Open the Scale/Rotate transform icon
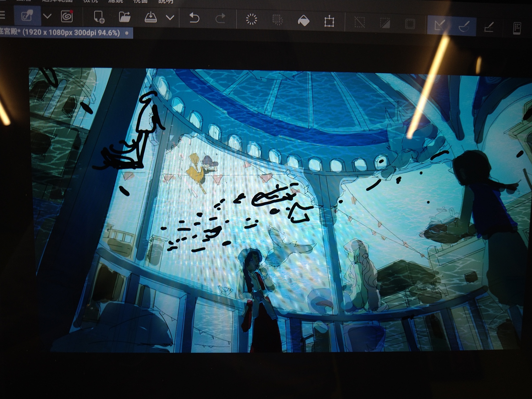The image size is (532, 399). (x=329, y=21)
